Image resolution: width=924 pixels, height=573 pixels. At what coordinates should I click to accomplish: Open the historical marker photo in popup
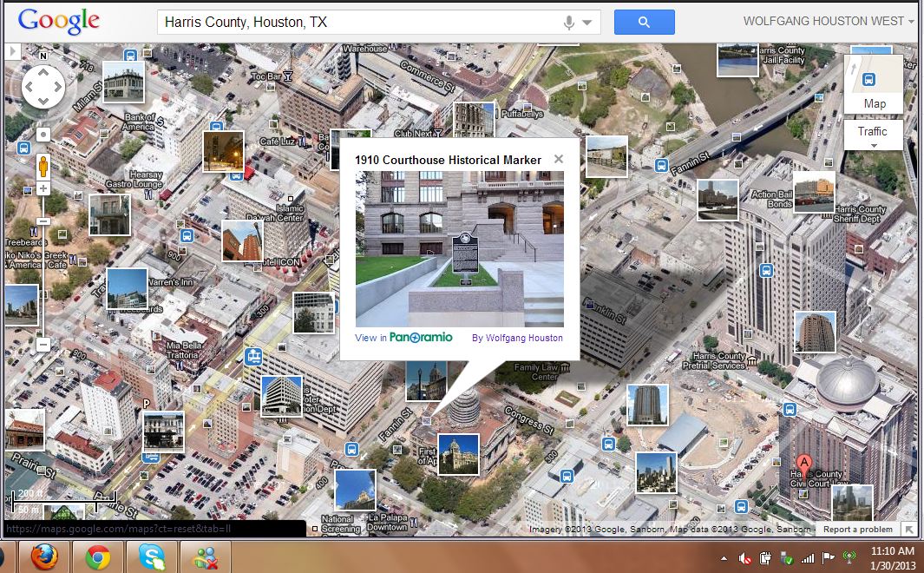tap(460, 249)
